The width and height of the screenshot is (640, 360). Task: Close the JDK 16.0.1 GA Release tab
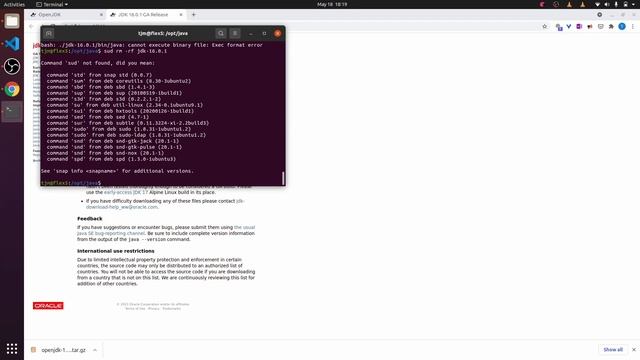pos(181,15)
